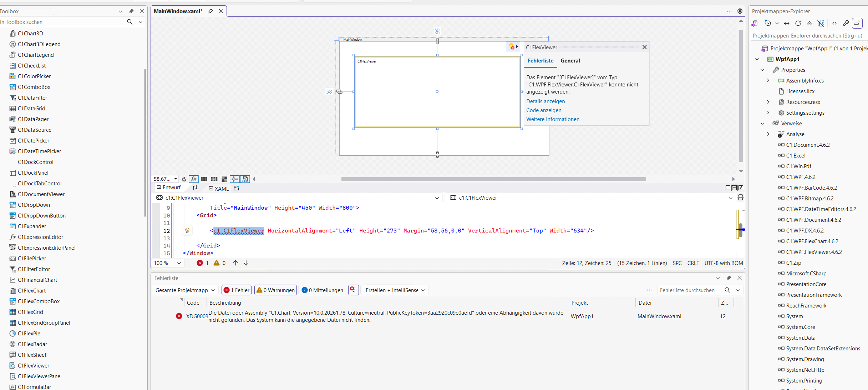The width and height of the screenshot is (868, 390).
Task: Click into the Fehlerliste durchsuchen search box
Action: tap(691, 290)
